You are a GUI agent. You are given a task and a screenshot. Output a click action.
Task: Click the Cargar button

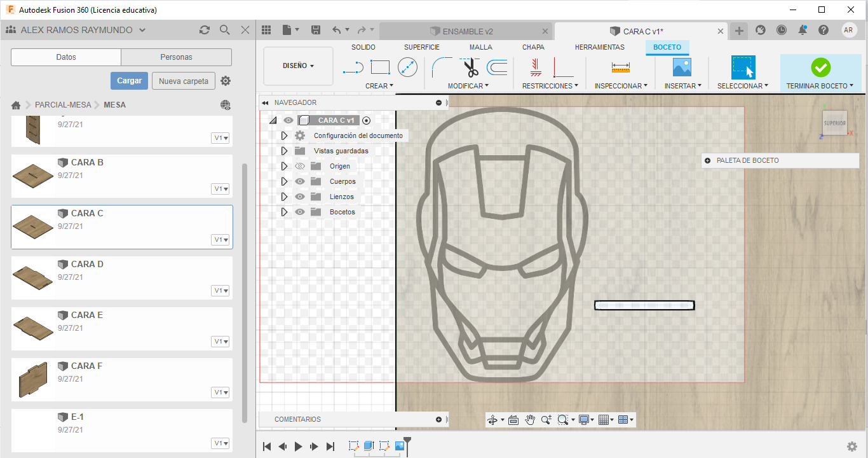(x=129, y=81)
